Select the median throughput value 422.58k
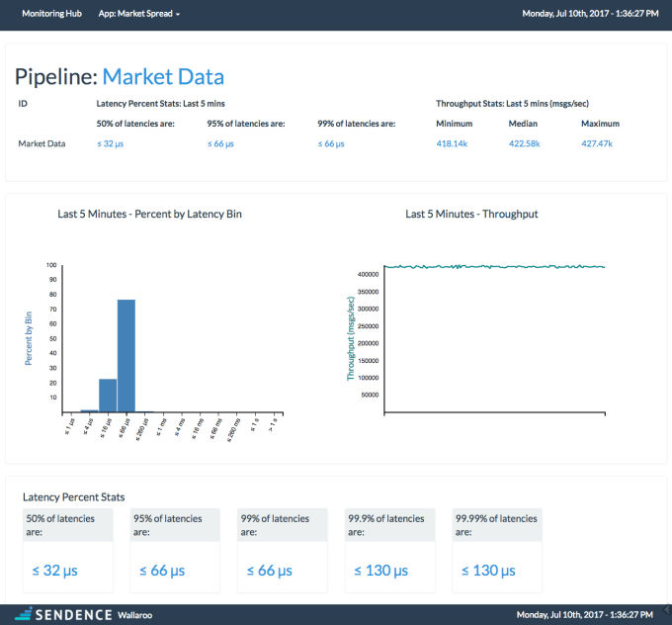 (x=524, y=144)
